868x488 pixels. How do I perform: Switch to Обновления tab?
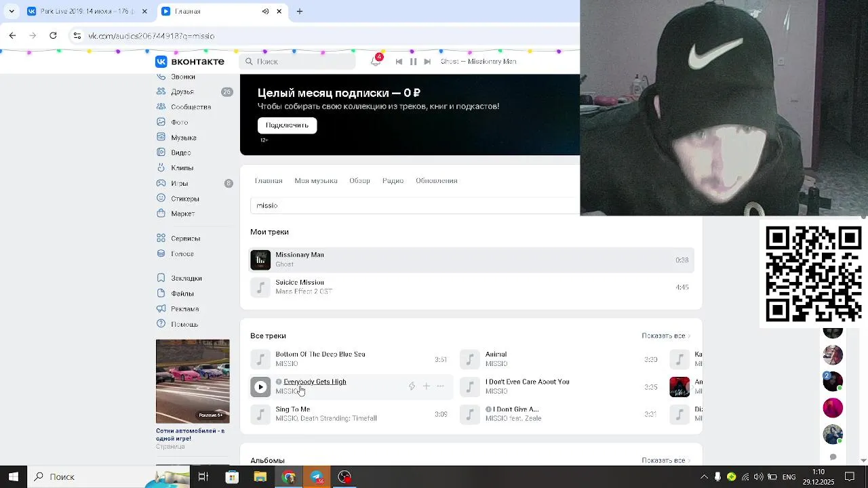[437, 181]
